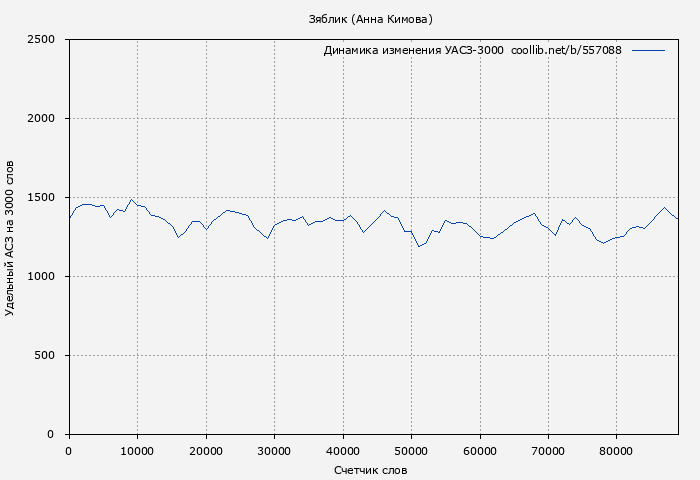
Task: Click the 1500 y-axis tick label
Action: [x=47, y=198]
